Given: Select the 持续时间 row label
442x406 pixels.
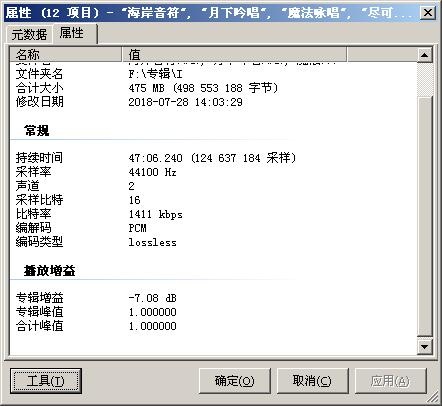Looking at the screenshot, I should (x=39, y=158).
